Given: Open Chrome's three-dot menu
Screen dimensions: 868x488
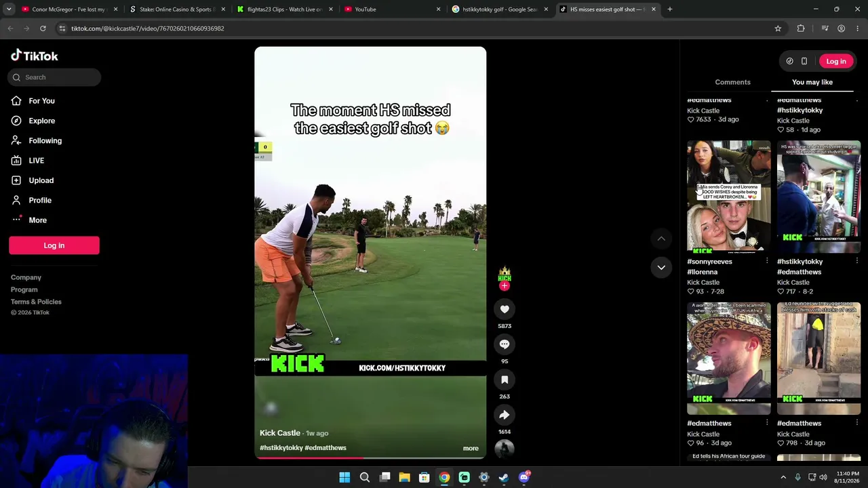Looking at the screenshot, I should (x=858, y=28).
